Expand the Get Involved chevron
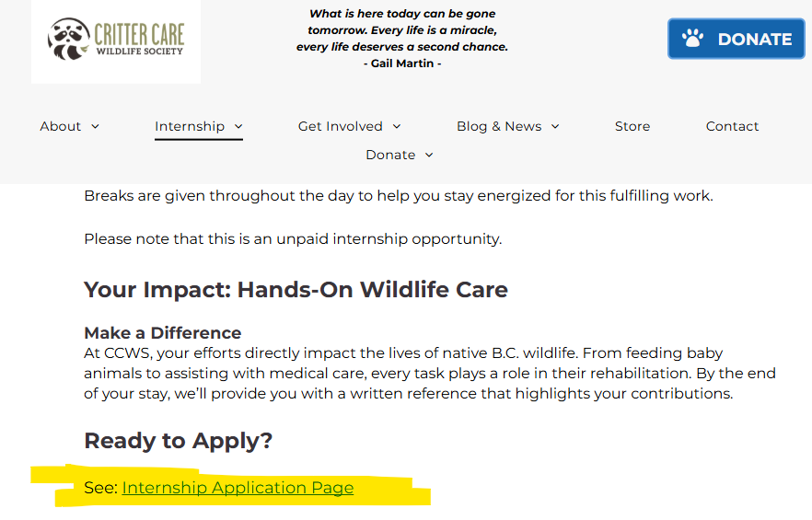812x520 pixels. (x=397, y=127)
